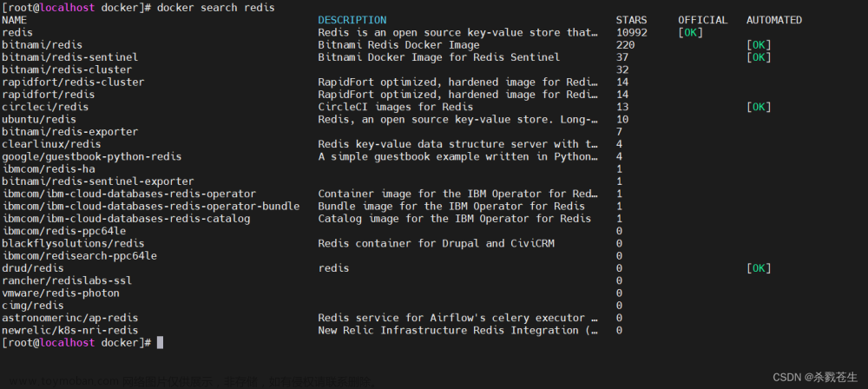Click the image name 'bitnami/redis-cluster'

[x=67, y=69]
